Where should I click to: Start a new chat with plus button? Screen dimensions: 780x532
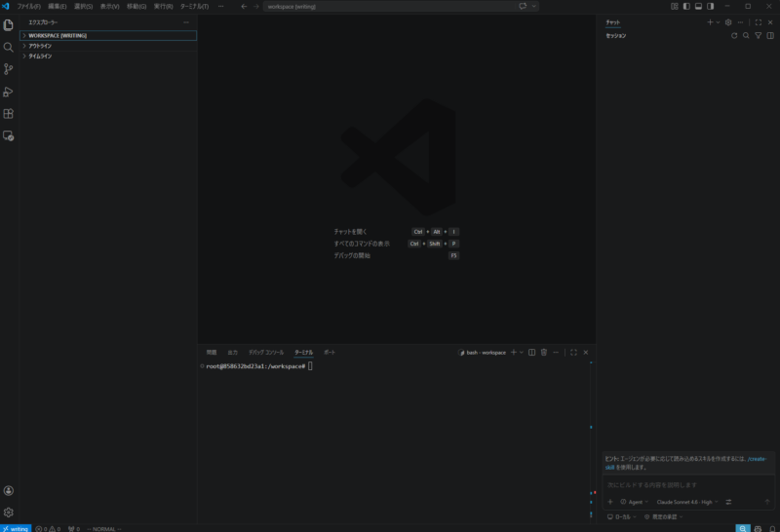(710, 22)
